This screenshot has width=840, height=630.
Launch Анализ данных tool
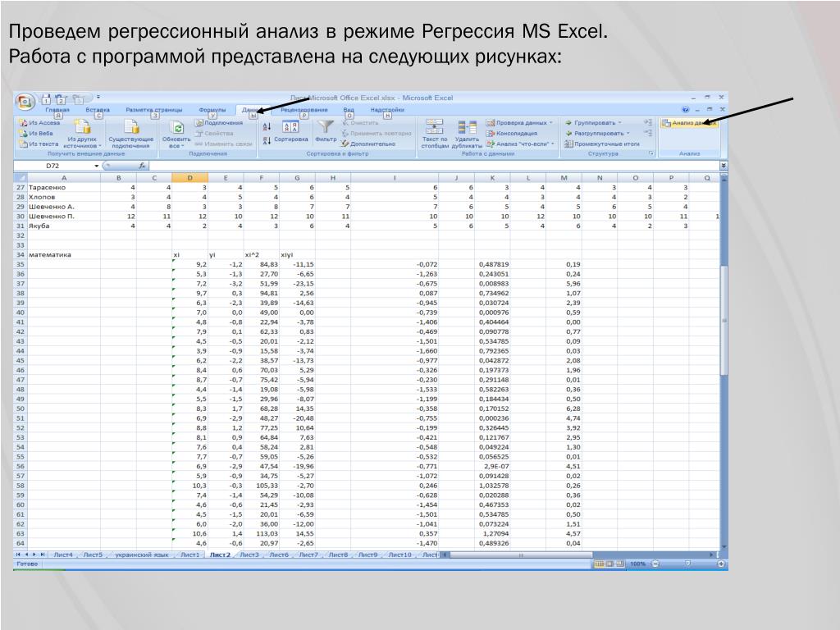tap(688, 123)
